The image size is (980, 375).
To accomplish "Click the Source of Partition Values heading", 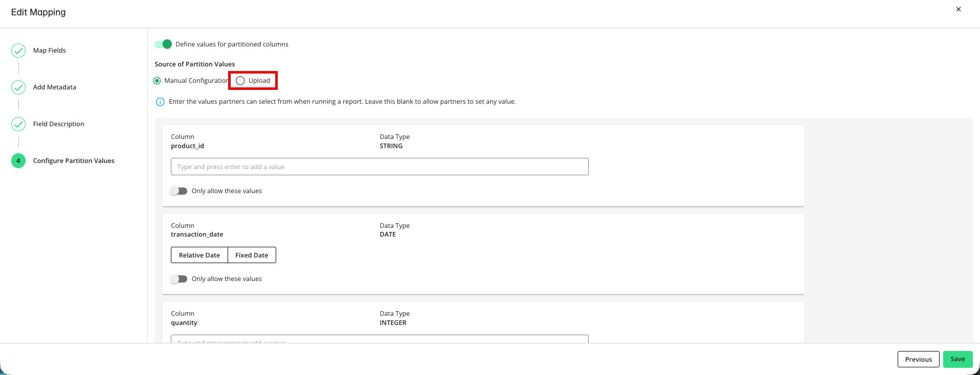I will (x=195, y=64).
